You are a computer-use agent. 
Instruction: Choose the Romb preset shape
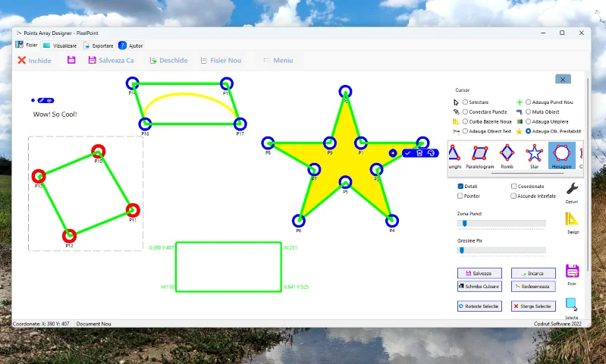(x=507, y=154)
